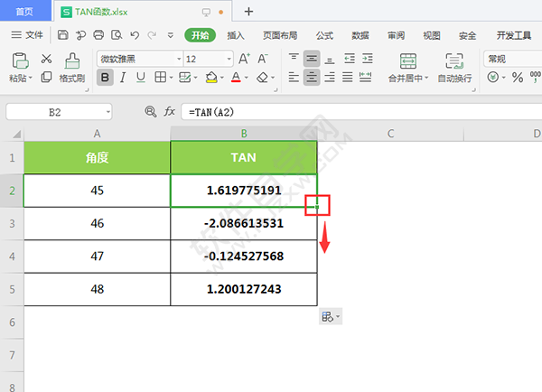
Task: Click Increase Indent icon
Action: coord(368,59)
